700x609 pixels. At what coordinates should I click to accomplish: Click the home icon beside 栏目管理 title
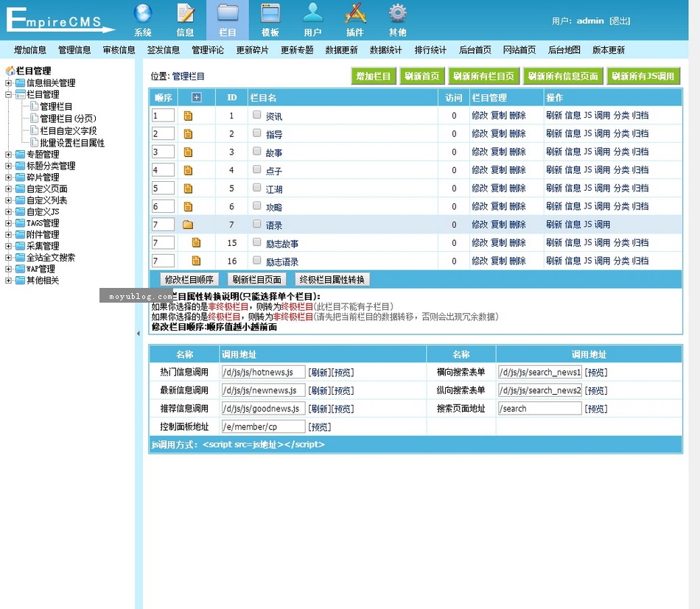10,71
